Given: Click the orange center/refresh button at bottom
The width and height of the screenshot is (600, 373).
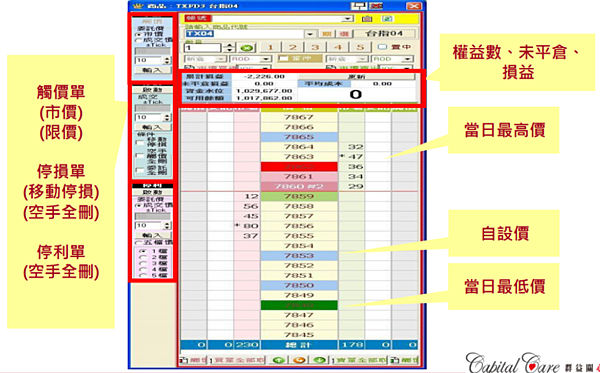Looking at the screenshot, I should tap(299, 360).
